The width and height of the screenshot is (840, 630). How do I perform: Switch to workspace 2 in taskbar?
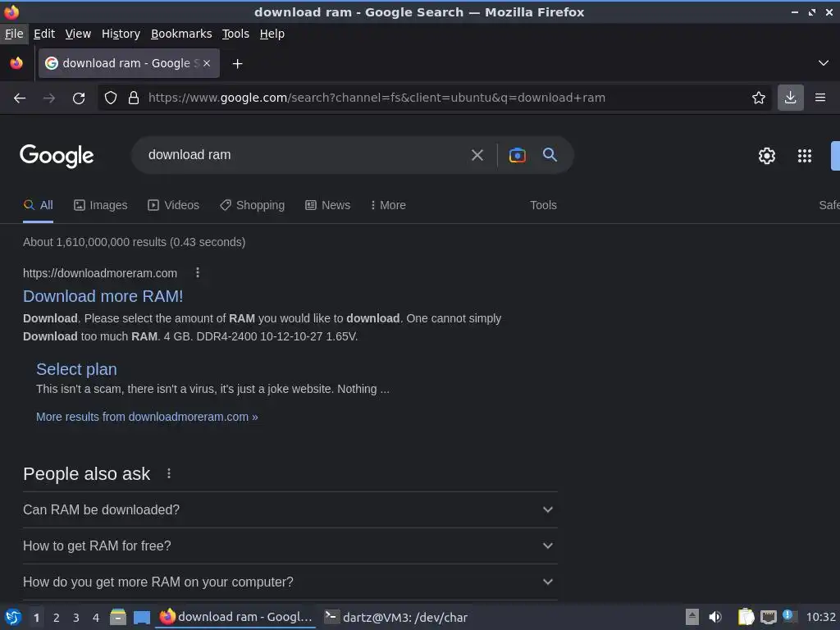pyautogui.click(x=57, y=618)
